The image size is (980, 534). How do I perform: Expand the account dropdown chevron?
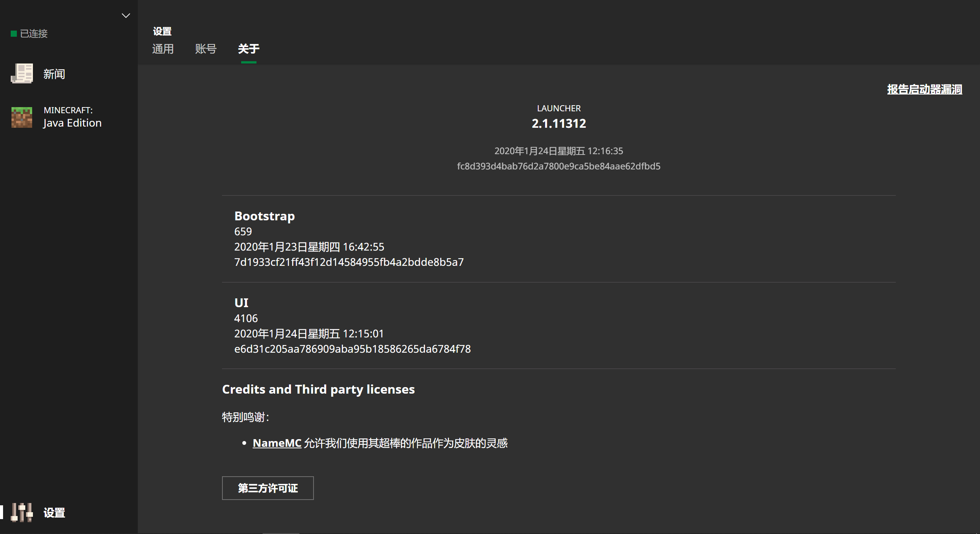pyautogui.click(x=126, y=16)
